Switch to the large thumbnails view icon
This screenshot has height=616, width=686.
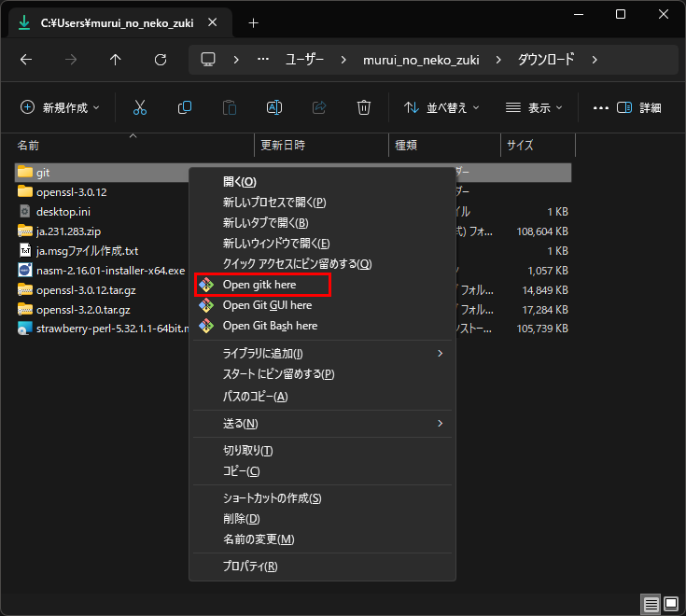pos(671,604)
